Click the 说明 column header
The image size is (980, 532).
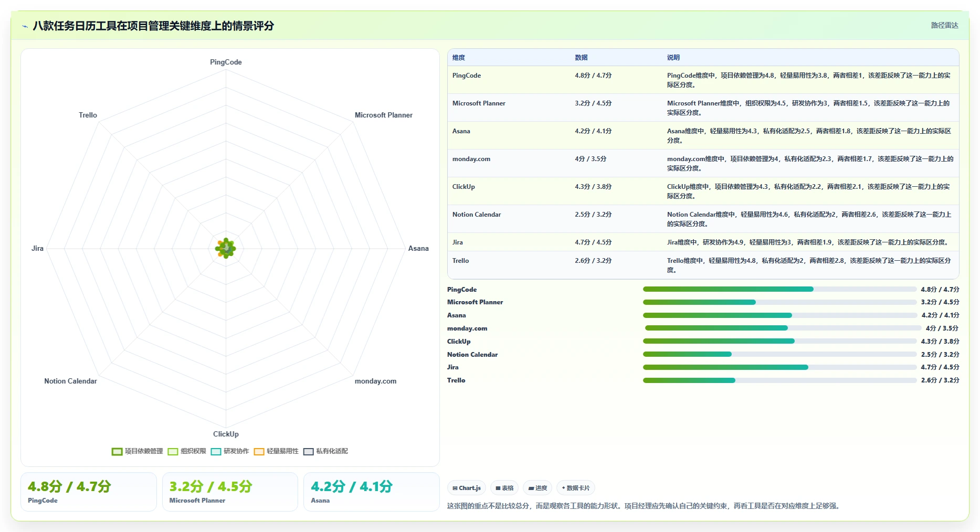point(673,58)
